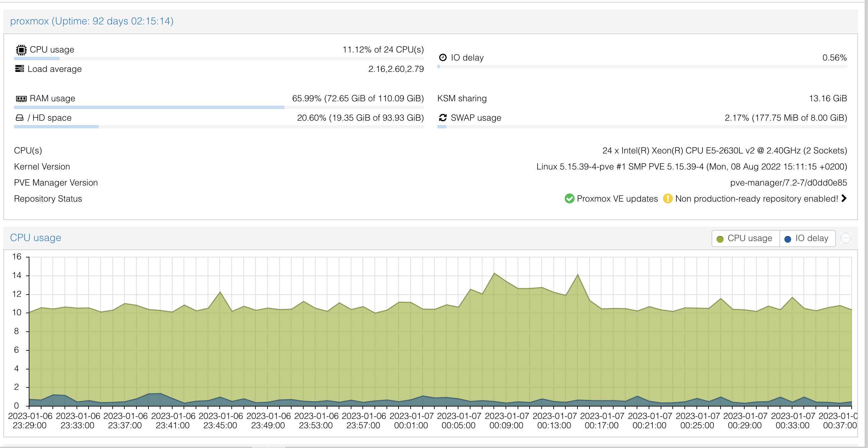Click the green Proxmox VE updates checkmark
The width and height of the screenshot is (868, 448).
click(569, 198)
